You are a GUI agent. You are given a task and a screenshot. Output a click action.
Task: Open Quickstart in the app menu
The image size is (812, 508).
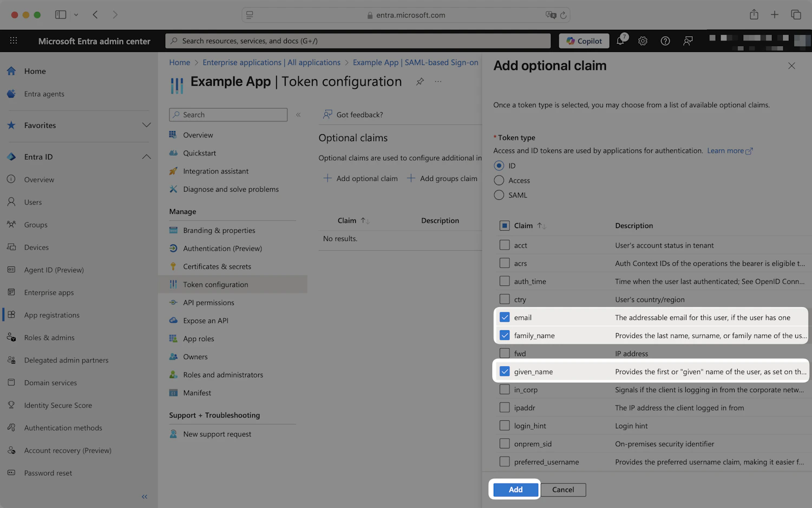coord(199,153)
